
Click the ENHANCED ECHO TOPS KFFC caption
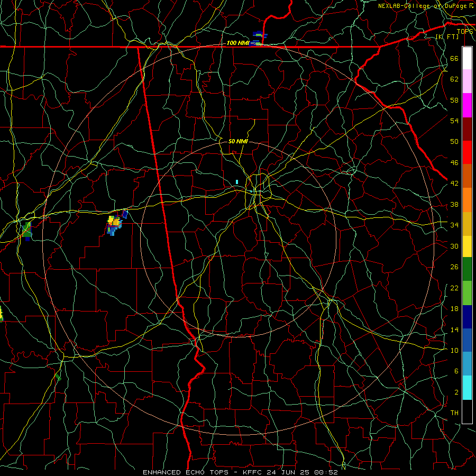click(240, 472)
